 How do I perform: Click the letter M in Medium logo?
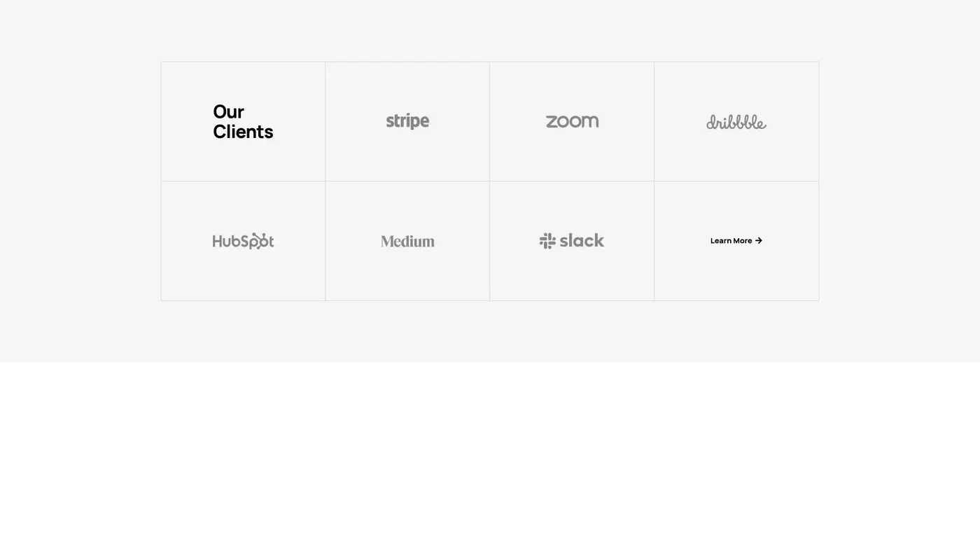pos(387,242)
